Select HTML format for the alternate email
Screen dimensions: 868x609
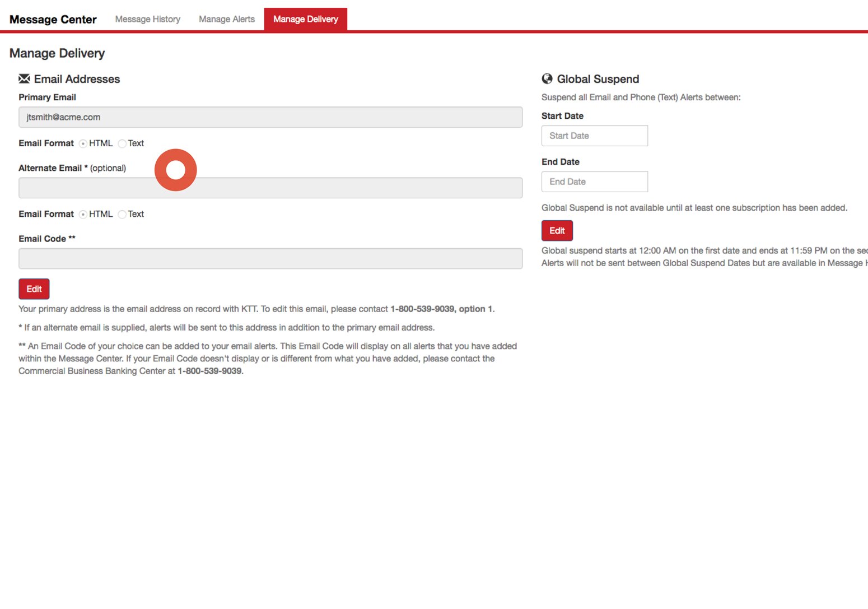(x=83, y=214)
